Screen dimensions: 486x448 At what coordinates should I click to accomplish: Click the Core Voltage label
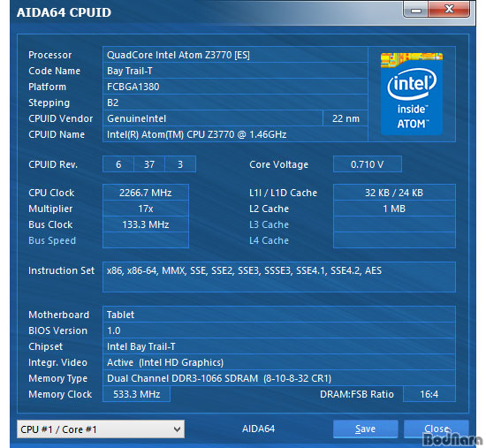click(278, 164)
